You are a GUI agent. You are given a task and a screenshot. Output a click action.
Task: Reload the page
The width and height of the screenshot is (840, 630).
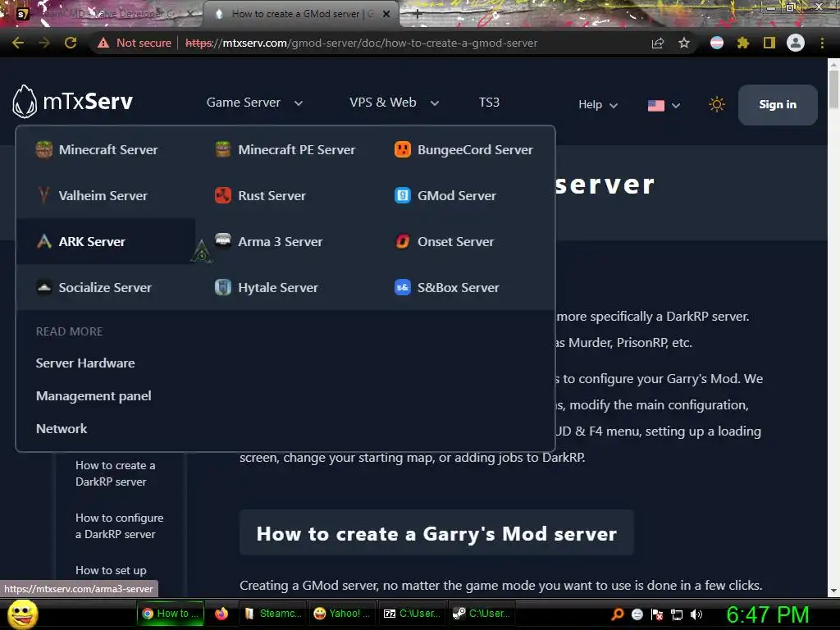[71, 43]
